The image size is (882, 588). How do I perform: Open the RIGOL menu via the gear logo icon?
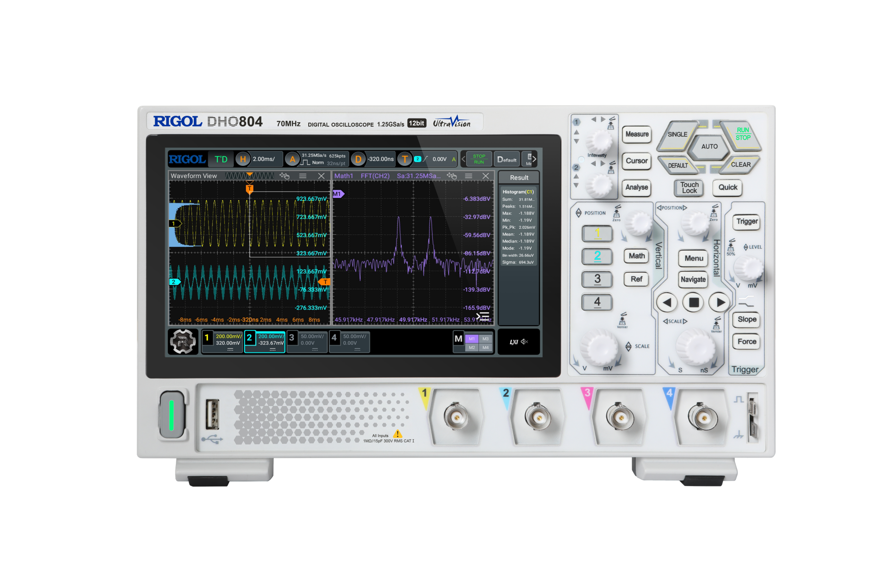pos(183,343)
